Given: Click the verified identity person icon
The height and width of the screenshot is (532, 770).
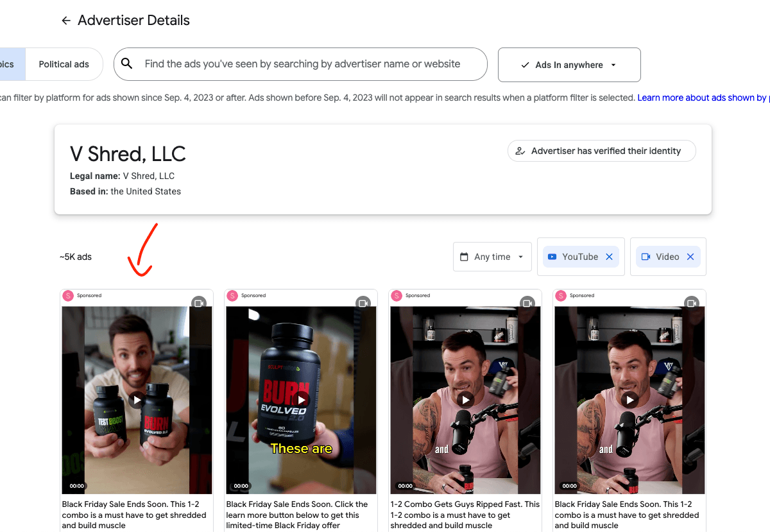Looking at the screenshot, I should tap(520, 150).
